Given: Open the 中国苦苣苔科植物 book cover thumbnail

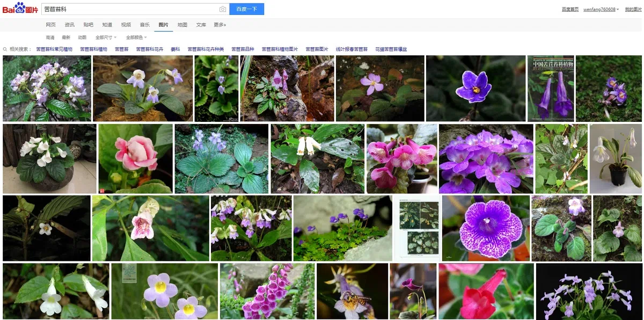Looking at the screenshot, I should [x=551, y=88].
